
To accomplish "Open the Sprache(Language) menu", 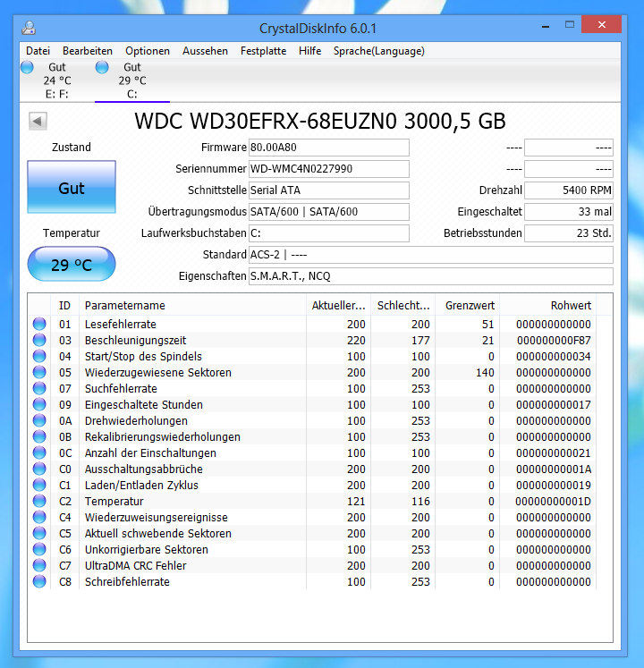I will coord(379,51).
